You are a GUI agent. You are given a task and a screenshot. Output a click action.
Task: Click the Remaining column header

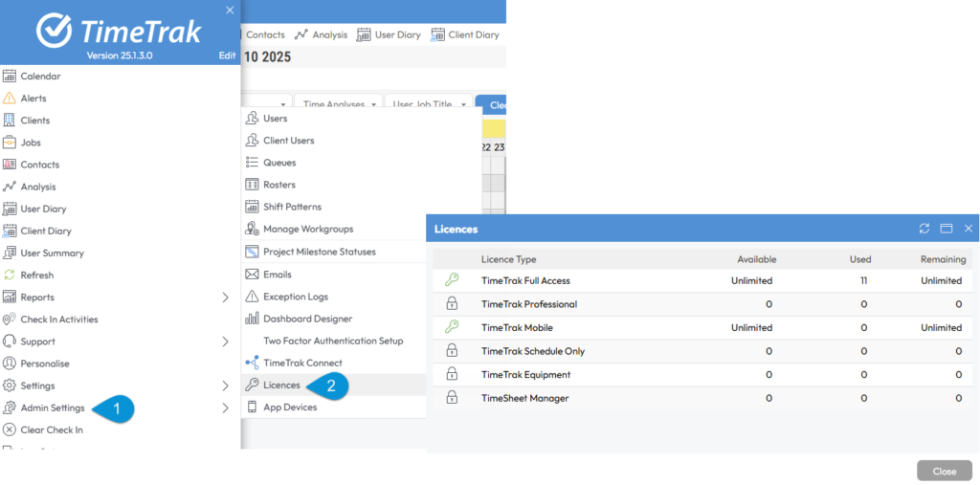pyautogui.click(x=943, y=259)
